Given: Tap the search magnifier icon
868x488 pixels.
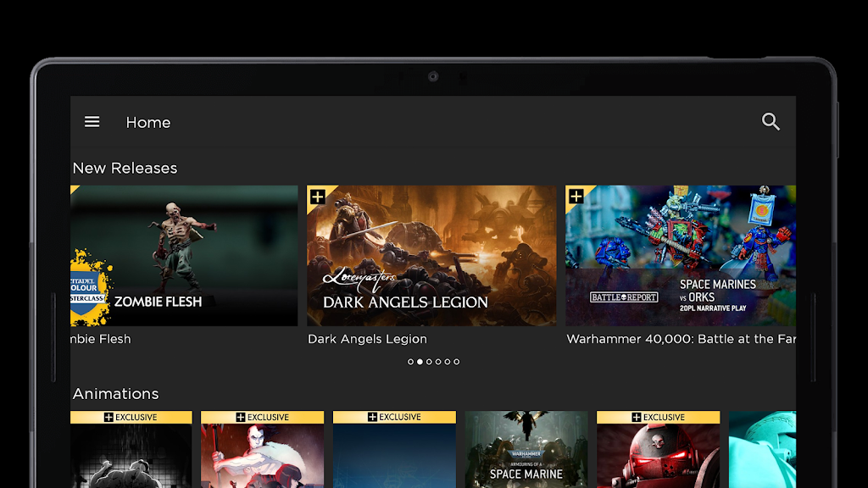Looking at the screenshot, I should click(770, 122).
